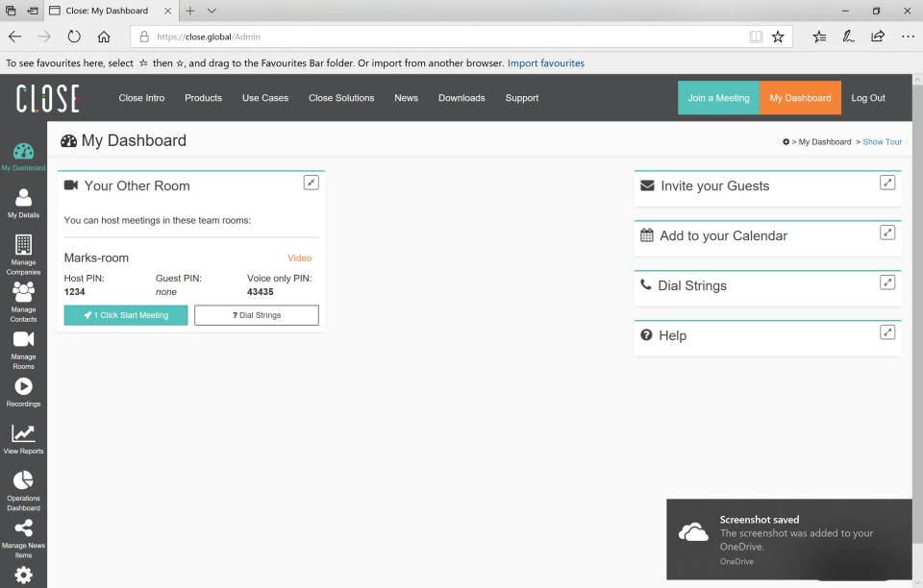Open Recordings play icon in the sidebar

(x=23, y=386)
